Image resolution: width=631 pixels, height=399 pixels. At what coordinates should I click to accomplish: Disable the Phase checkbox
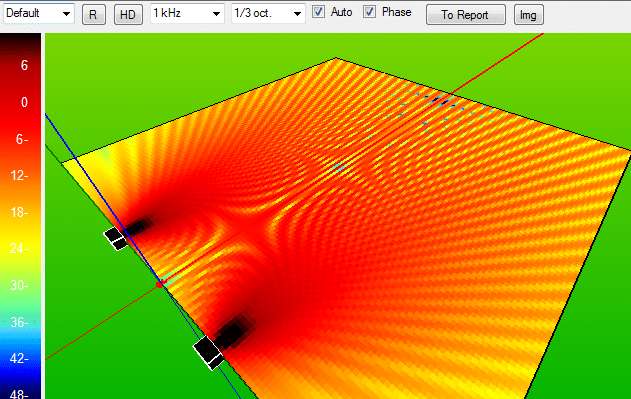pos(369,12)
